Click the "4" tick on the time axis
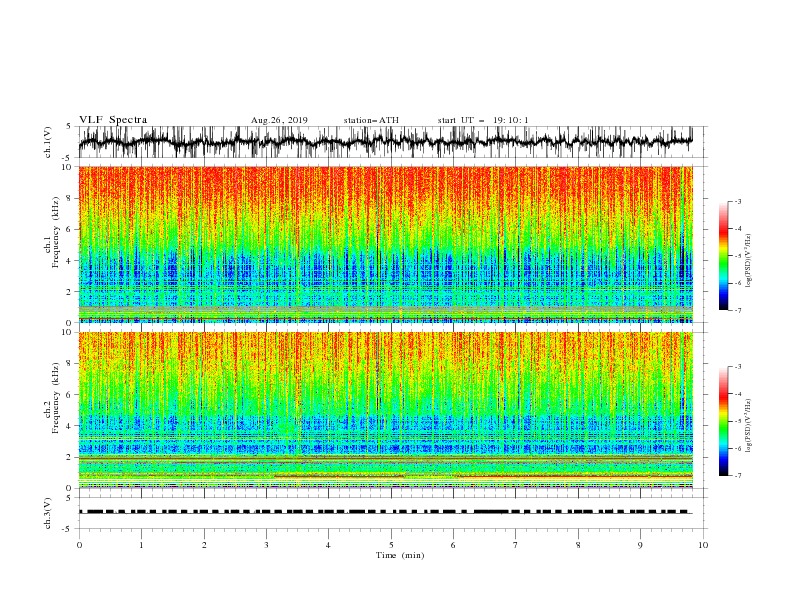792x612 pixels. (x=328, y=545)
